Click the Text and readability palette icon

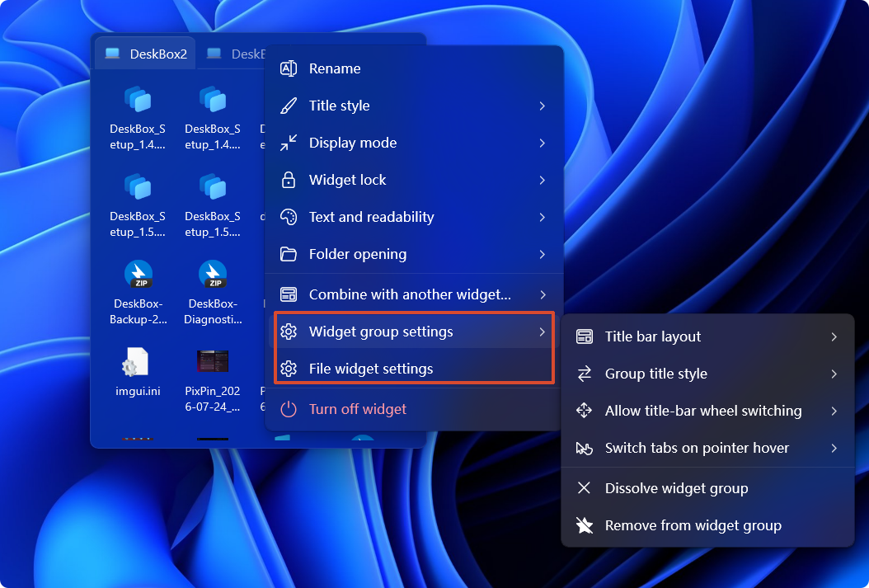point(289,217)
